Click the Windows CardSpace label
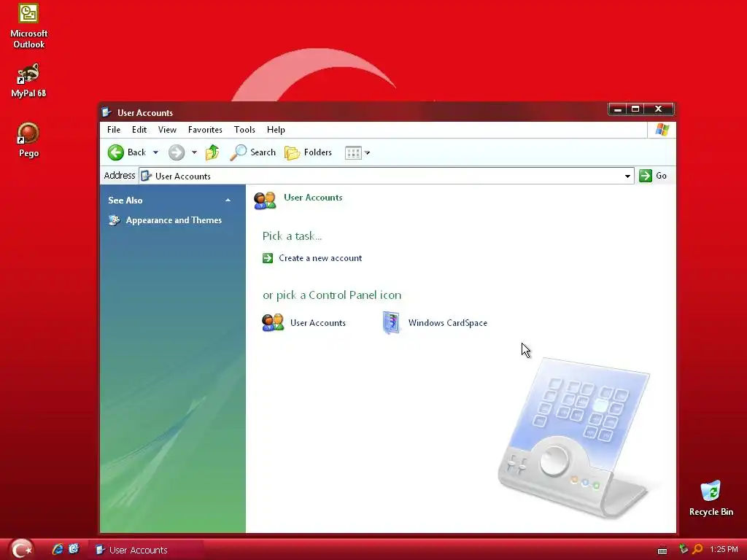This screenshot has height=560, width=747. (448, 323)
